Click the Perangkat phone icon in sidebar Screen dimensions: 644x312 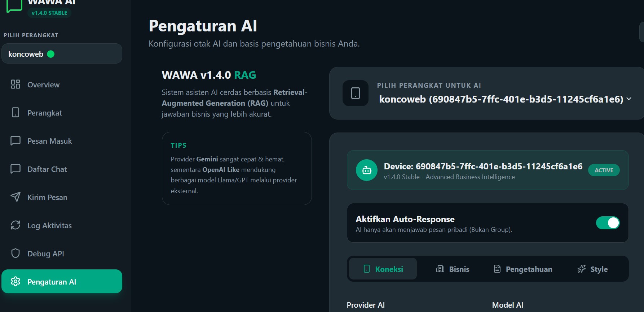click(x=16, y=112)
